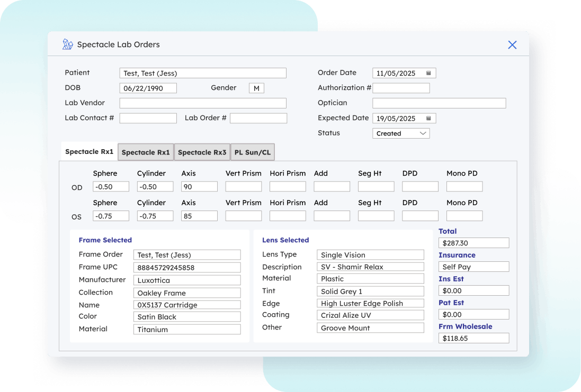
Task: Focus the Lab Vendor input field
Action: coord(203,103)
